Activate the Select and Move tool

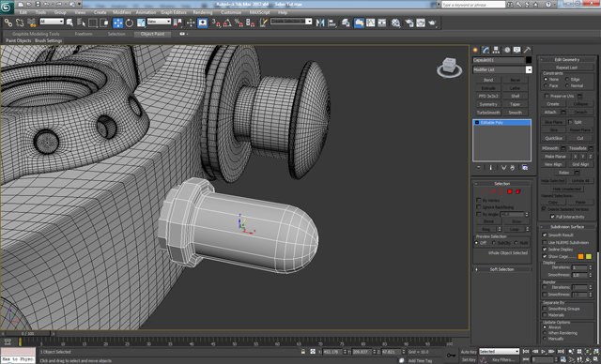pos(118,23)
